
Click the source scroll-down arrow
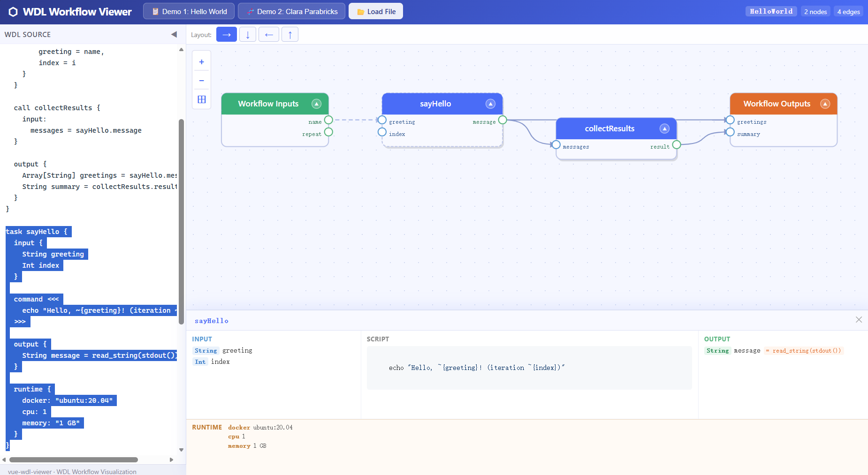(x=181, y=450)
